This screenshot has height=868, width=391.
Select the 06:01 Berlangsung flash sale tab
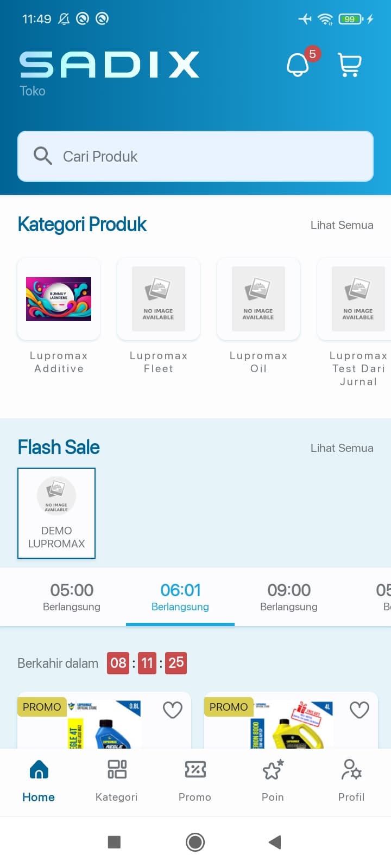point(180,597)
